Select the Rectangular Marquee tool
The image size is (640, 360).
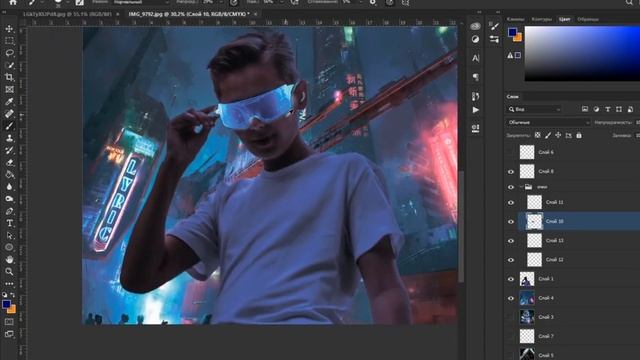[9, 41]
